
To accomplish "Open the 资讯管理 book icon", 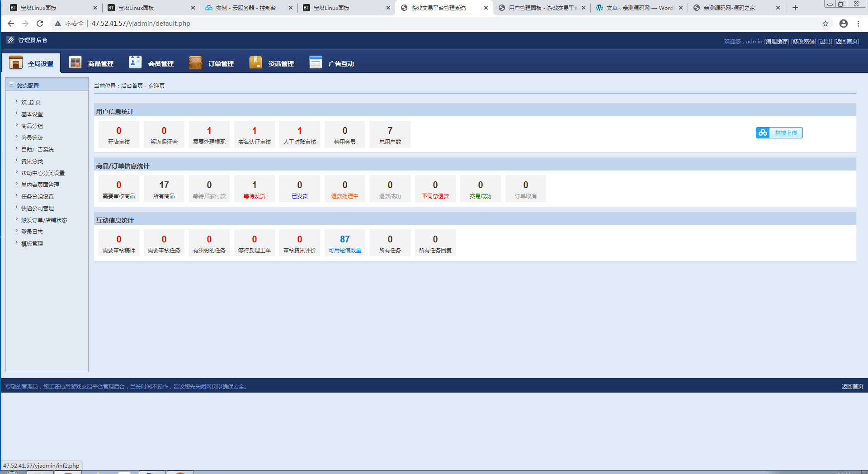I will click(255, 62).
